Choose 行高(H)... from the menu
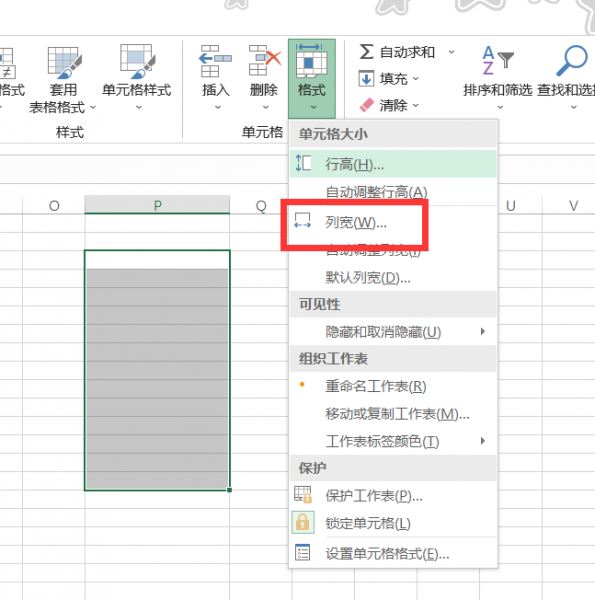Viewport: 595px width, 600px height. [x=393, y=164]
